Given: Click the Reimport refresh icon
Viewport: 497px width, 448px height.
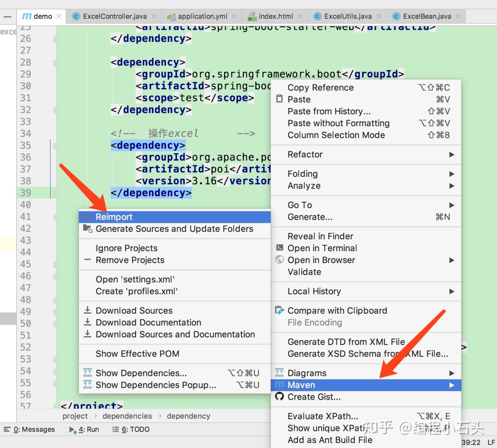Looking at the screenshot, I should tap(87, 217).
